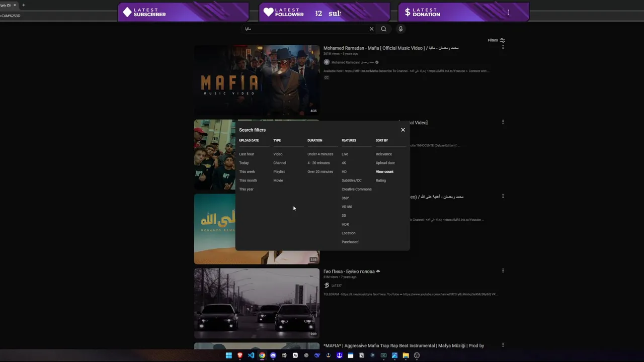The width and height of the screenshot is (644, 362).
Task: Open the Filters button
Action: pos(496,40)
